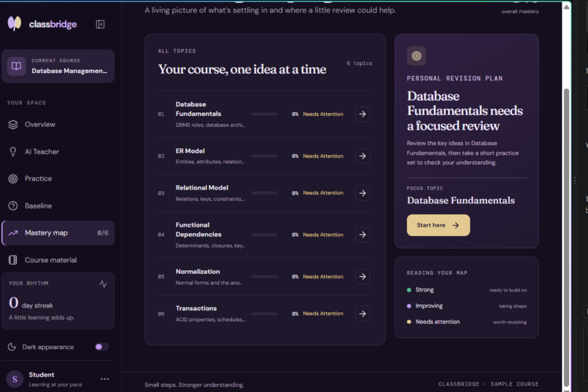Click the 'DBMS roles, database archi…' description
Image resolution: width=588 pixels, height=392 pixels.
(x=210, y=125)
